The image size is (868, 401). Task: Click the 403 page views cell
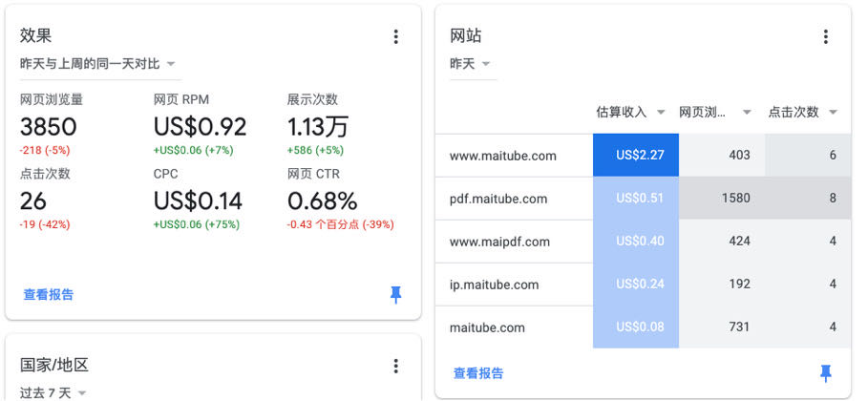point(722,156)
